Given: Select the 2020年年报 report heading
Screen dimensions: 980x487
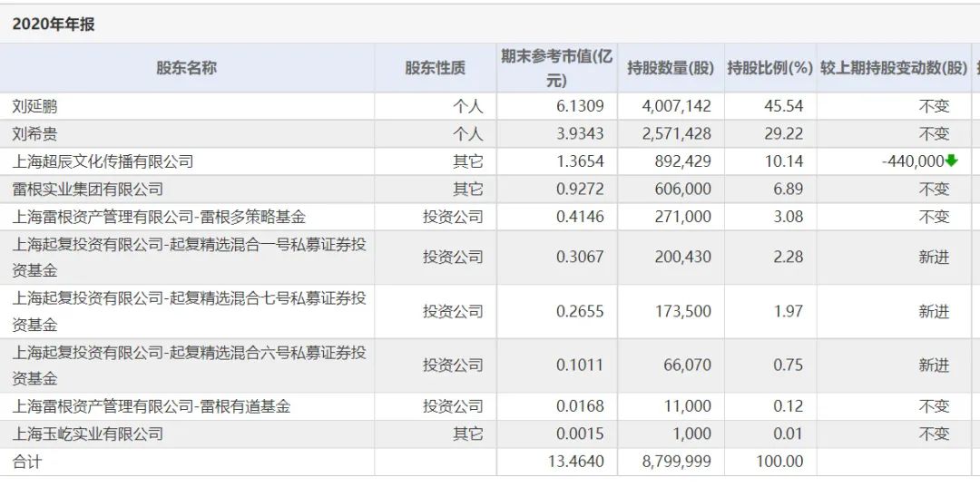Looking at the screenshot, I should [54, 24].
